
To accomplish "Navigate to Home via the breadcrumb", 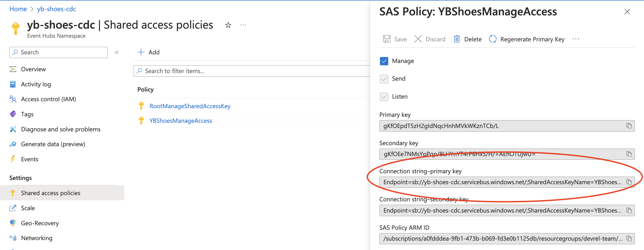I will tap(18, 9).
